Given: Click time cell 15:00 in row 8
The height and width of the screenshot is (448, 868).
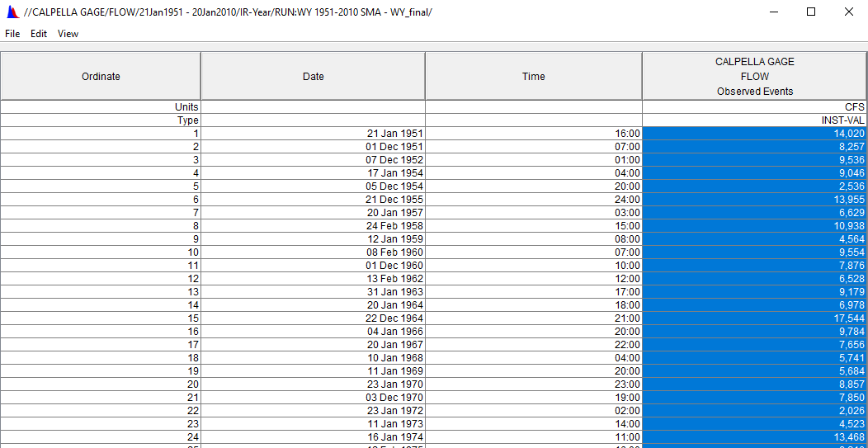Looking at the screenshot, I should 534,226.
